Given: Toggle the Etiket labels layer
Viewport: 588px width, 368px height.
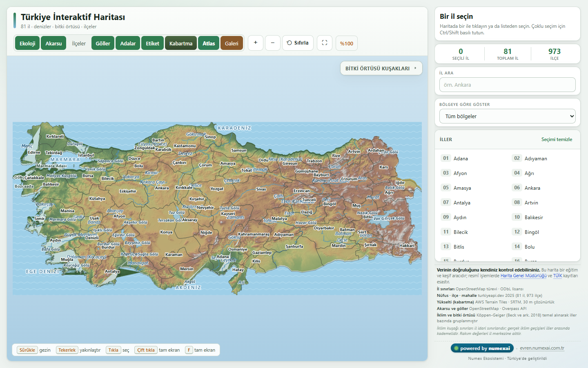Looking at the screenshot, I should pos(152,43).
